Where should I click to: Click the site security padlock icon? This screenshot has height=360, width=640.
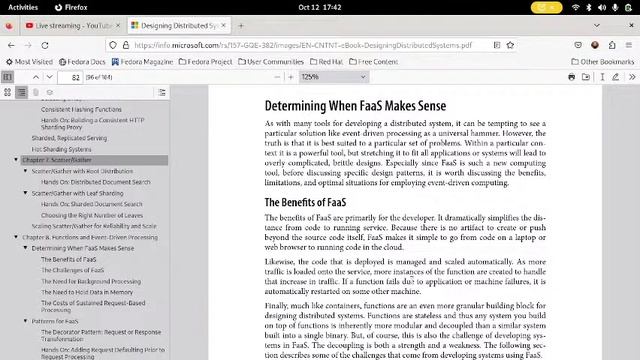tap(126, 45)
